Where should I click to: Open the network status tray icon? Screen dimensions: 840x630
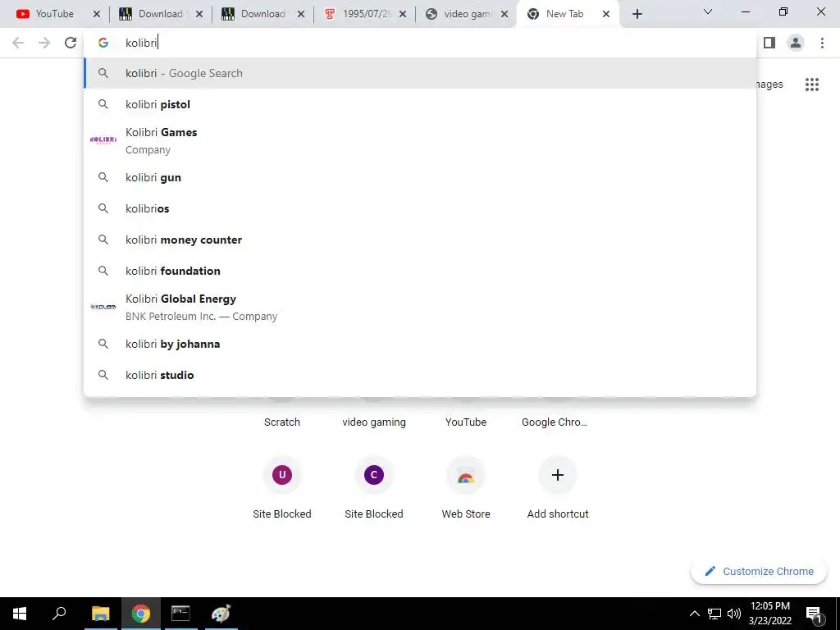click(x=714, y=614)
